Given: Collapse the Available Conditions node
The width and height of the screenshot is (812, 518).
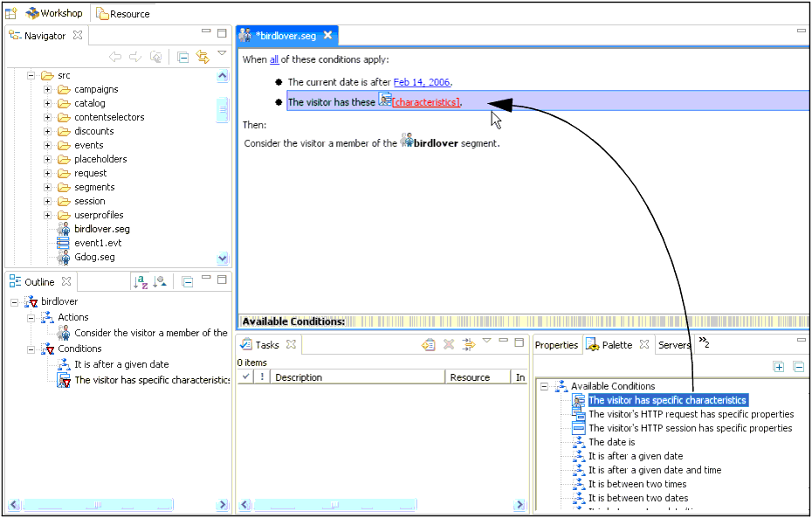Looking at the screenshot, I should tap(544, 386).
